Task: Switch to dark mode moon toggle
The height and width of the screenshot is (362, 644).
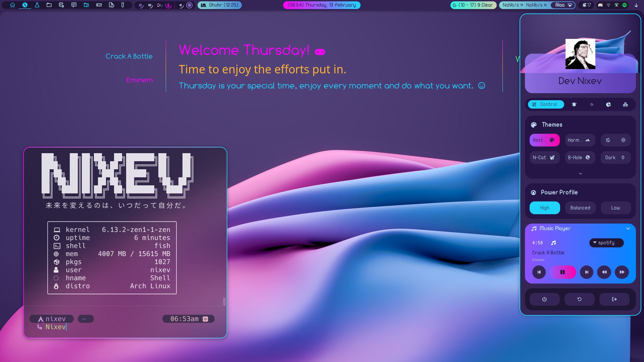Action: [608, 140]
